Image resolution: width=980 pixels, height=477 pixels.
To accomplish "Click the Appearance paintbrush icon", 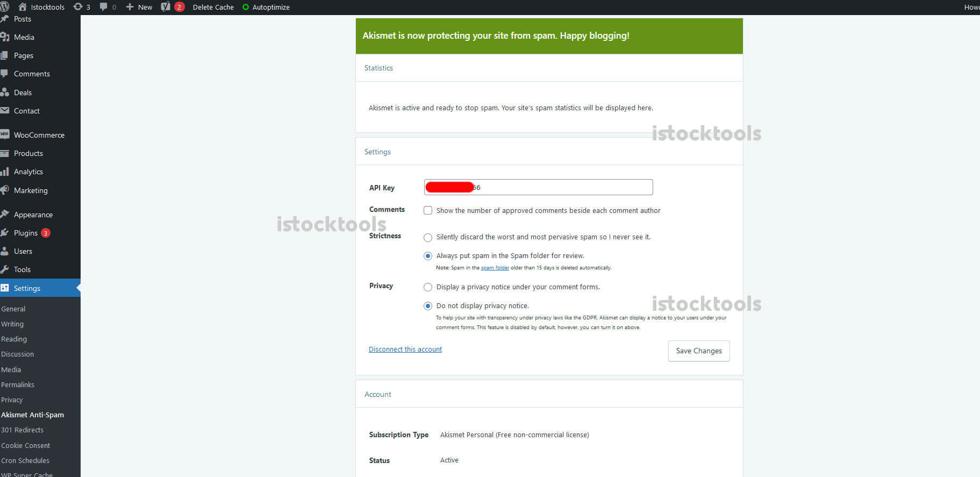I will coord(5,214).
